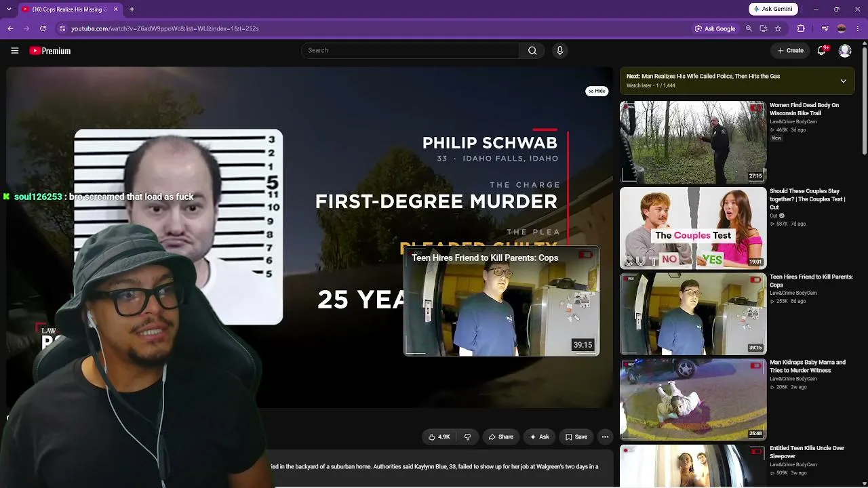Open a new browser tab
The width and height of the screenshot is (868, 488).
132,9
